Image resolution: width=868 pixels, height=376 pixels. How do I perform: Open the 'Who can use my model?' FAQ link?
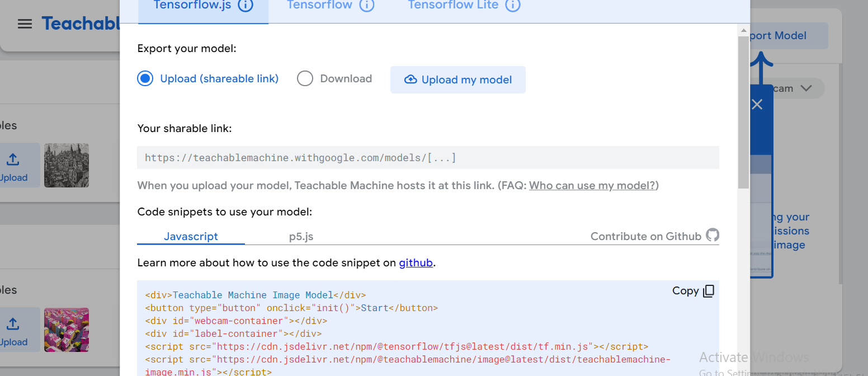(592, 186)
